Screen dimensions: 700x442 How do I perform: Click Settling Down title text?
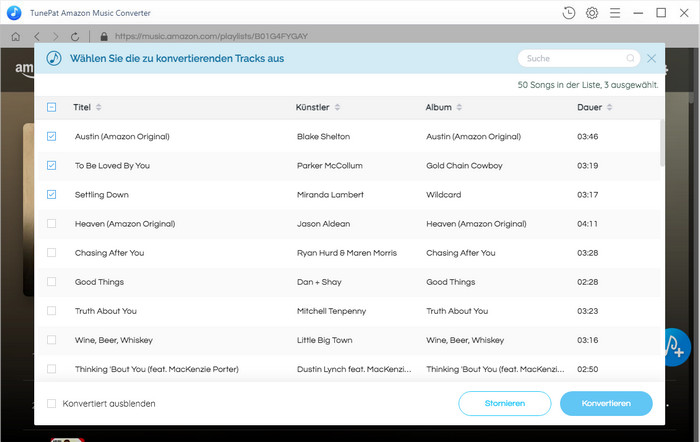[102, 195]
